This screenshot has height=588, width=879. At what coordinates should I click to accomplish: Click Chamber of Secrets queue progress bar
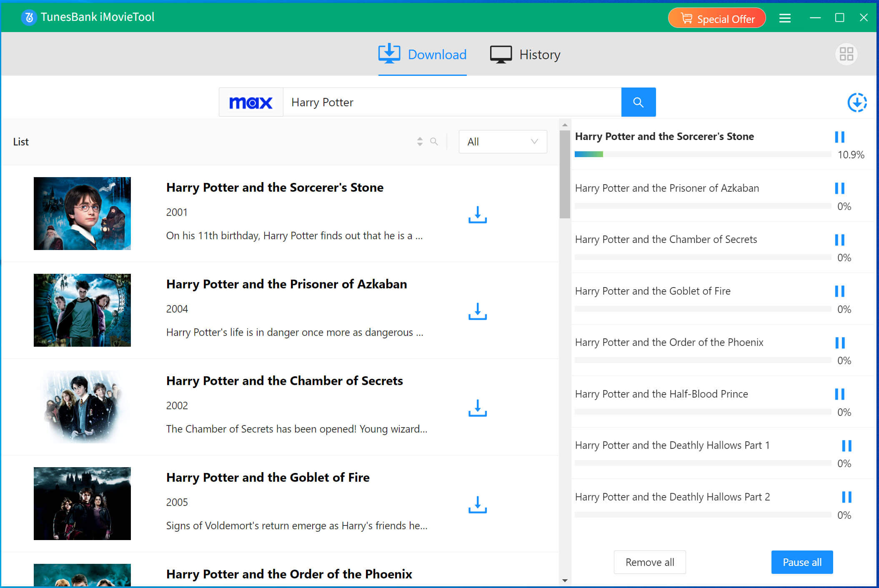(x=703, y=257)
